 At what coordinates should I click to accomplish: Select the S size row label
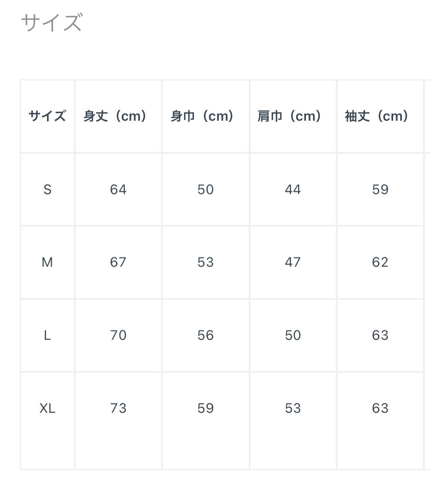(47, 189)
